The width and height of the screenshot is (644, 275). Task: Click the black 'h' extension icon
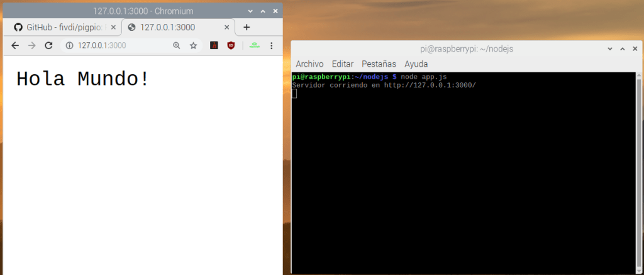tap(214, 45)
